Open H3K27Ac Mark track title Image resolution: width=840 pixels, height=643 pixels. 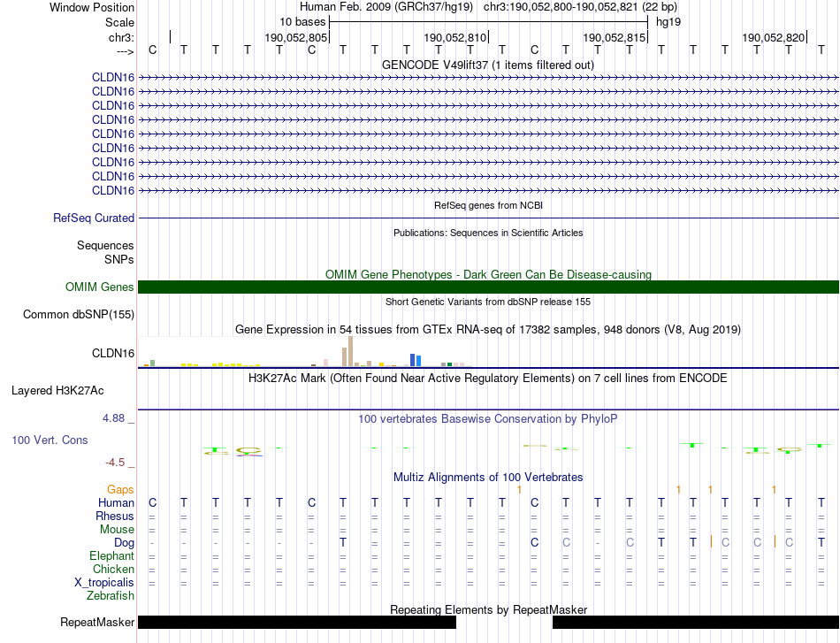tap(487, 379)
